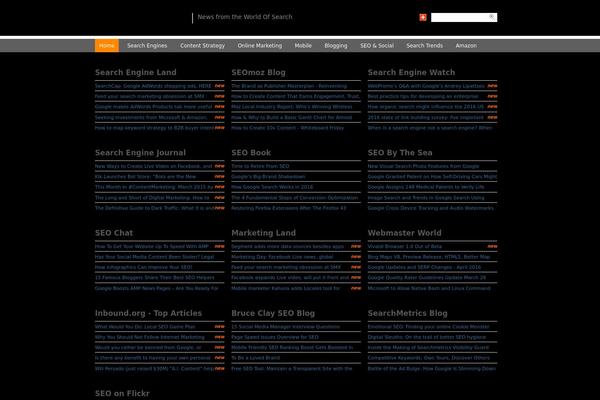The height and width of the screenshot is (400, 600).
Task: Open 'Marketing Day: Facebook Live news, global' link
Action: 282,257
